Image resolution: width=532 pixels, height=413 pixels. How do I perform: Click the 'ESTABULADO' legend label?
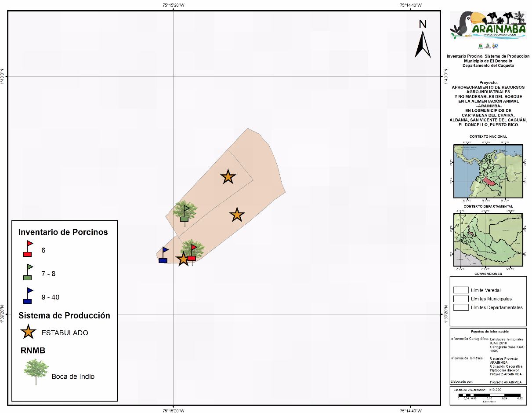(65, 333)
